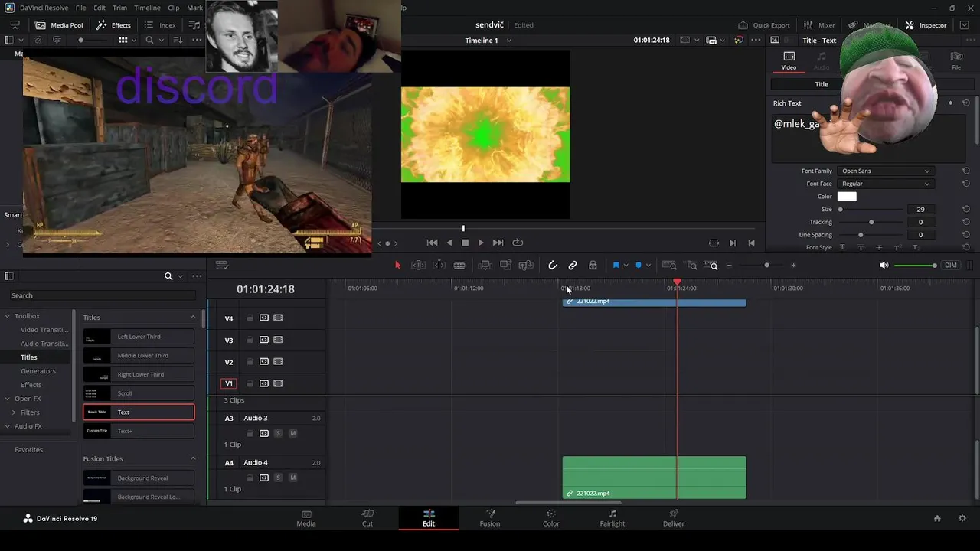Toggle Linked Selection chain icon
Viewport: 980px width, 551px height.
tap(573, 266)
